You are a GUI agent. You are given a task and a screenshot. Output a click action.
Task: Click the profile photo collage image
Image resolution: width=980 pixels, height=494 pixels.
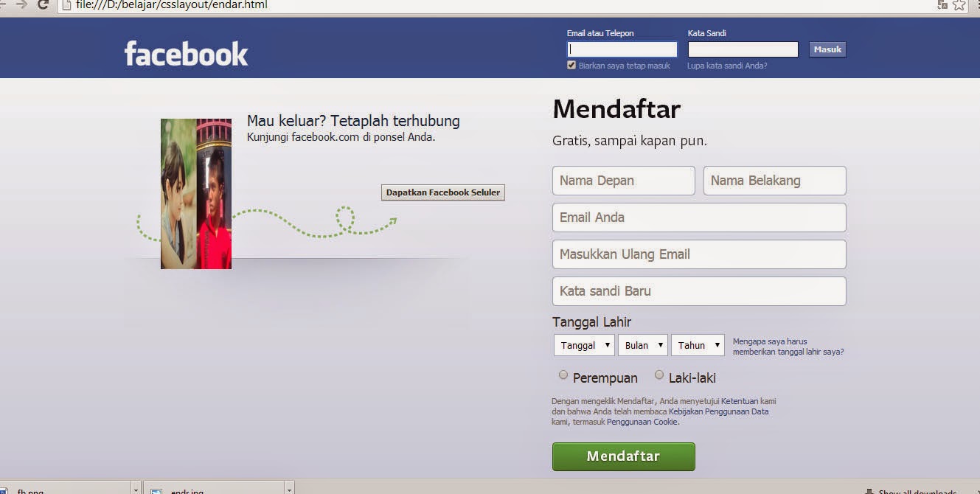[196, 194]
